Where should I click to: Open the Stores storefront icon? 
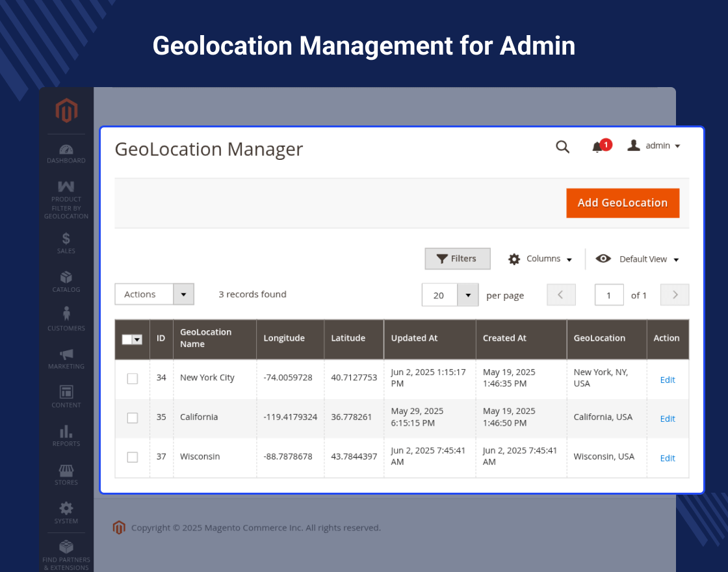(66, 471)
